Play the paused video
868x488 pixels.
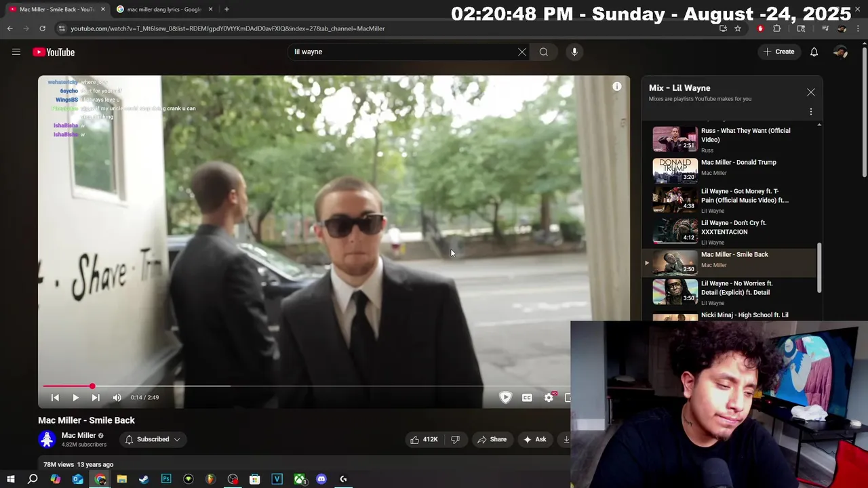click(x=75, y=398)
